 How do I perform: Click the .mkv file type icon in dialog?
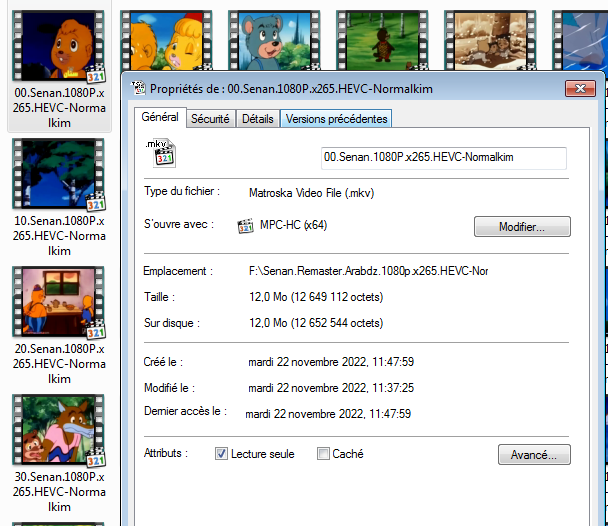[x=161, y=153]
